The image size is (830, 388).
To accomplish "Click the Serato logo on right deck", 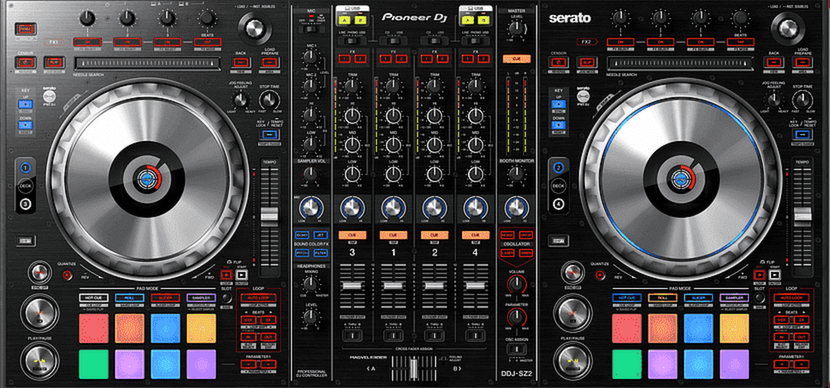I will pos(570,19).
